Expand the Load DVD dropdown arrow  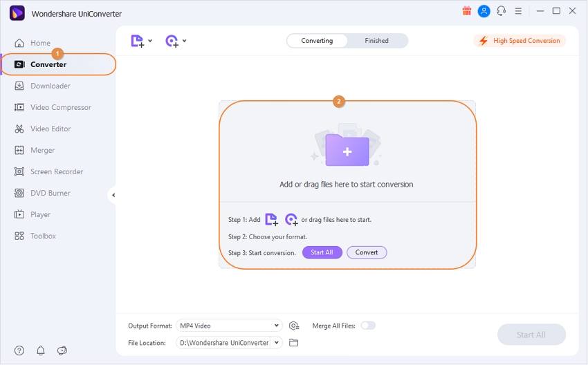click(185, 41)
